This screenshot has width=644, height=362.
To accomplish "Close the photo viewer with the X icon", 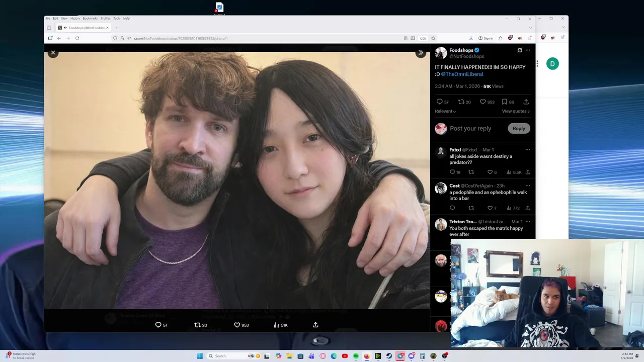I will pos(53,52).
